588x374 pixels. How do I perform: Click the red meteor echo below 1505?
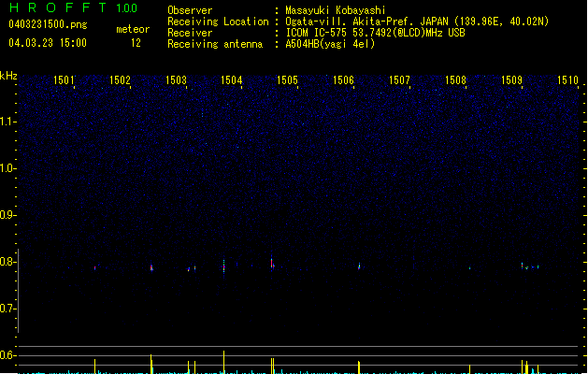point(271,263)
